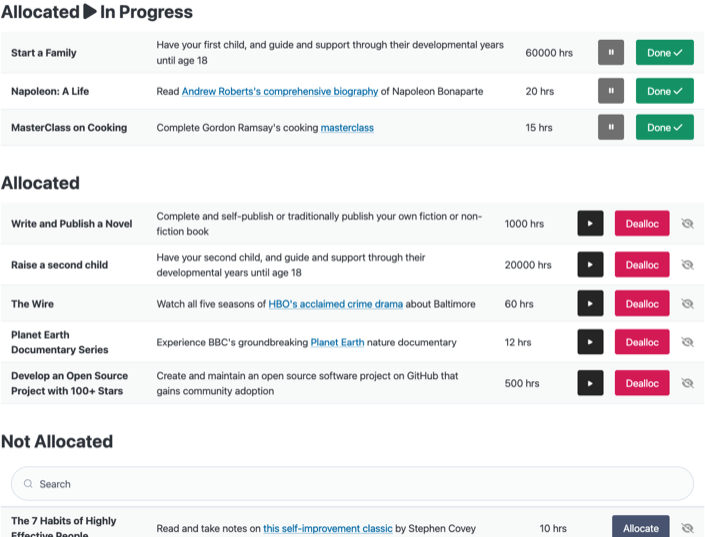Open HBO's acclaimed crime drama link
The image size is (705, 537).
pyautogui.click(x=335, y=304)
